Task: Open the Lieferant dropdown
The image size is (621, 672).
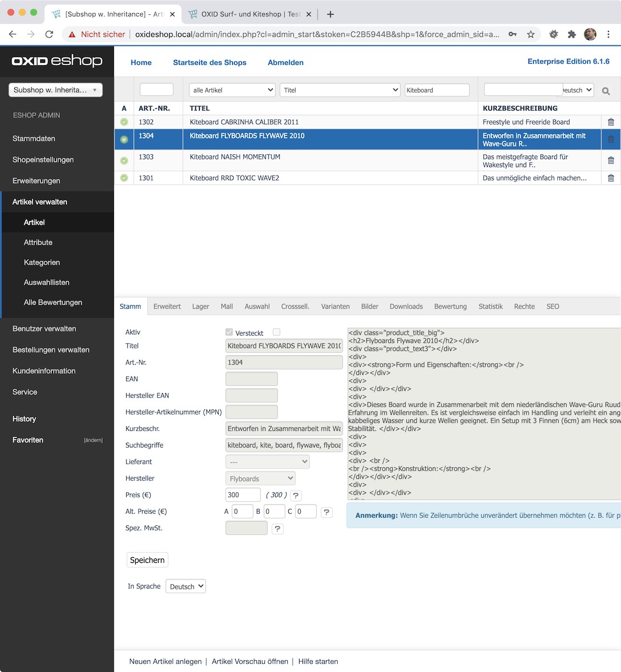Action: pyautogui.click(x=268, y=462)
